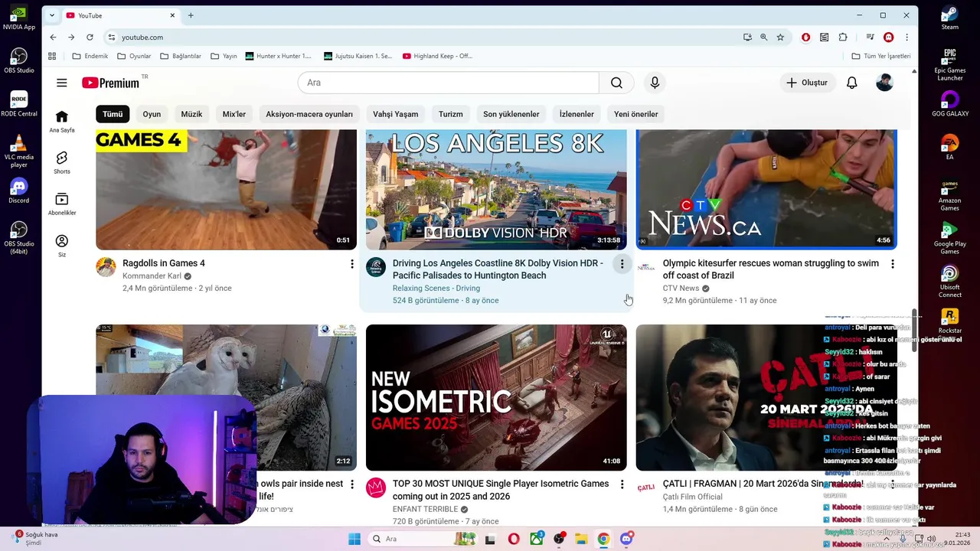Open the bookmarks apps grid icon
The image size is (980, 551).
tap(52, 56)
